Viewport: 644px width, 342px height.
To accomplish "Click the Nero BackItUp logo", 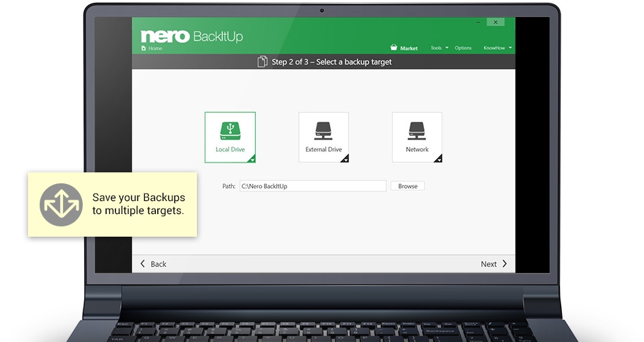I will coord(192,36).
